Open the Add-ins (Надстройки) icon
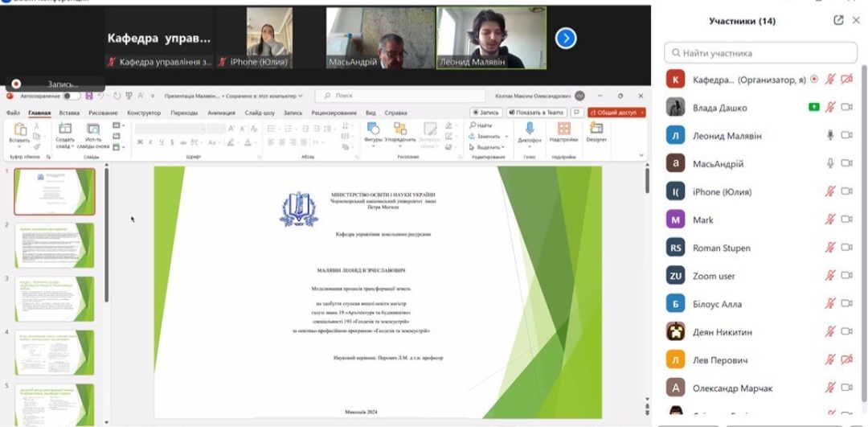This screenshot has width=868, height=427. point(563,129)
